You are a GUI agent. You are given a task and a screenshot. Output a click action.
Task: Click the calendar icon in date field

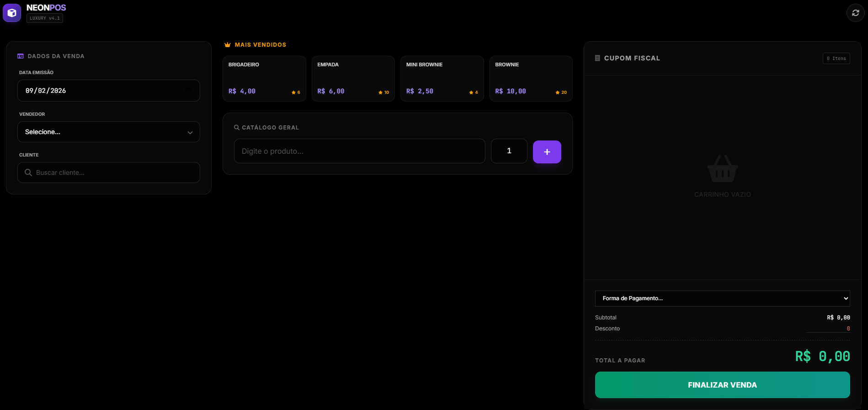pyautogui.click(x=188, y=91)
